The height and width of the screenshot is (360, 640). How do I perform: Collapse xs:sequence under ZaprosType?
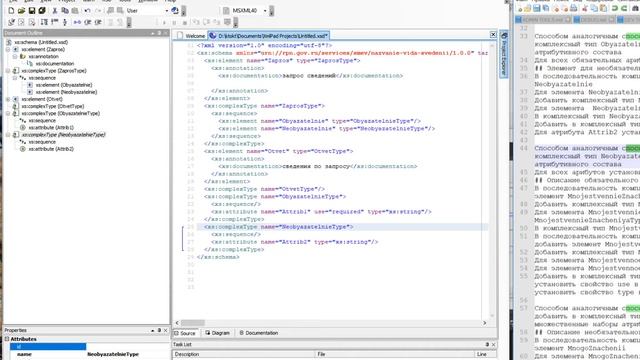pos(15,78)
